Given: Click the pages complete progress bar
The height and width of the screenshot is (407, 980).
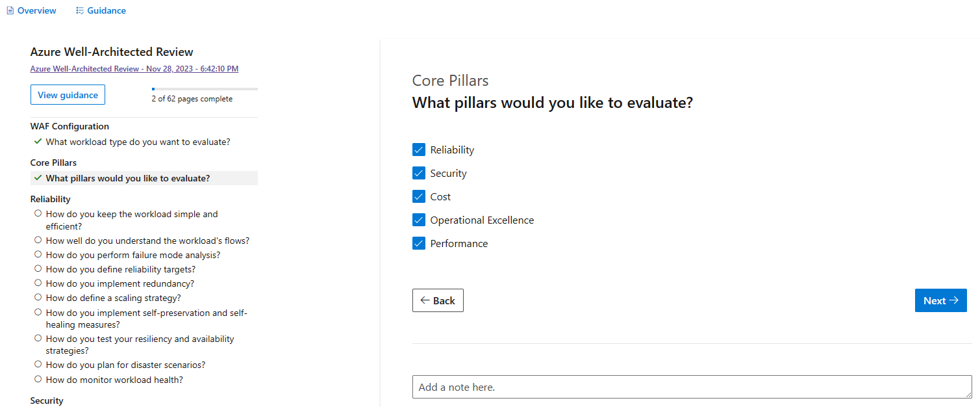Looking at the screenshot, I should pos(205,88).
